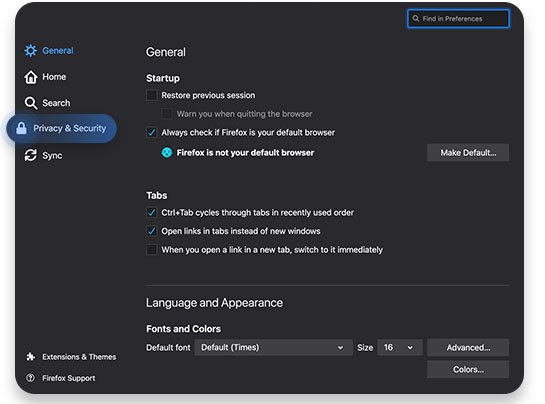This screenshot has width=545, height=404.
Task: Open the Default font dropdown
Action: click(x=274, y=347)
